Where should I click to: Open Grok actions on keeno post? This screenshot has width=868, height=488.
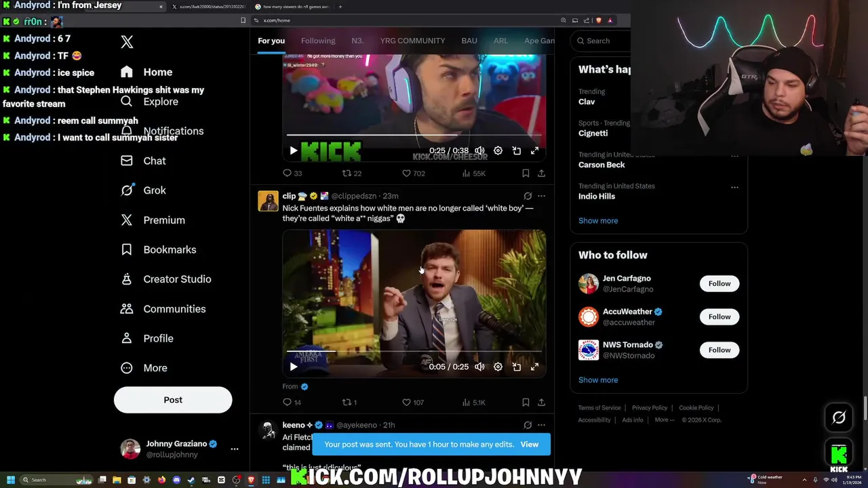528,425
